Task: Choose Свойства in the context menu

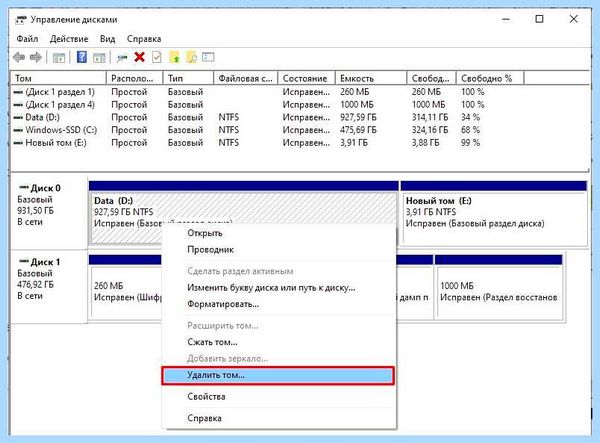Action: 279,397
